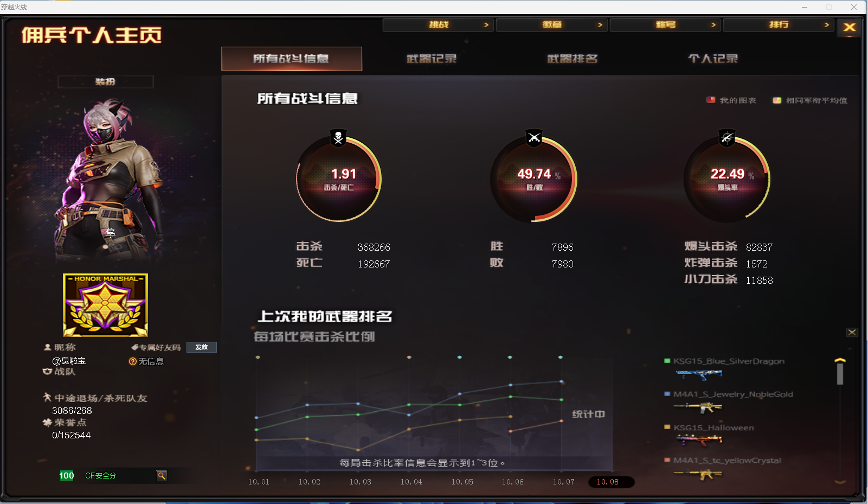The width and height of the screenshot is (868, 504).
Task: Close the weapon ranking chart with its X
Action: (x=852, y=332)
